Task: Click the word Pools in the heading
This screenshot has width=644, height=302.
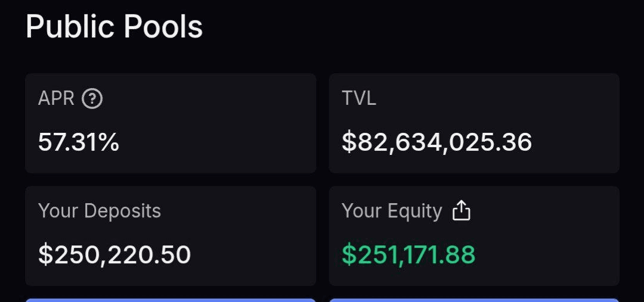Action: 163,27
